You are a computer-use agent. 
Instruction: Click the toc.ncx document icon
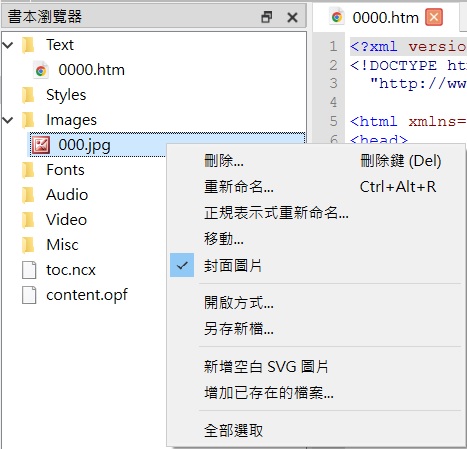click(29, 270)
